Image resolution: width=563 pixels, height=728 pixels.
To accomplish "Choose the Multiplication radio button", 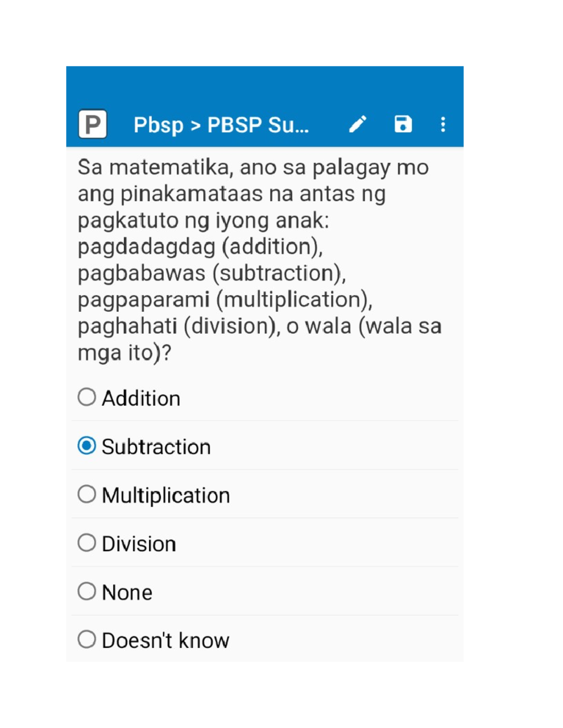I will (x=87, y=494).
